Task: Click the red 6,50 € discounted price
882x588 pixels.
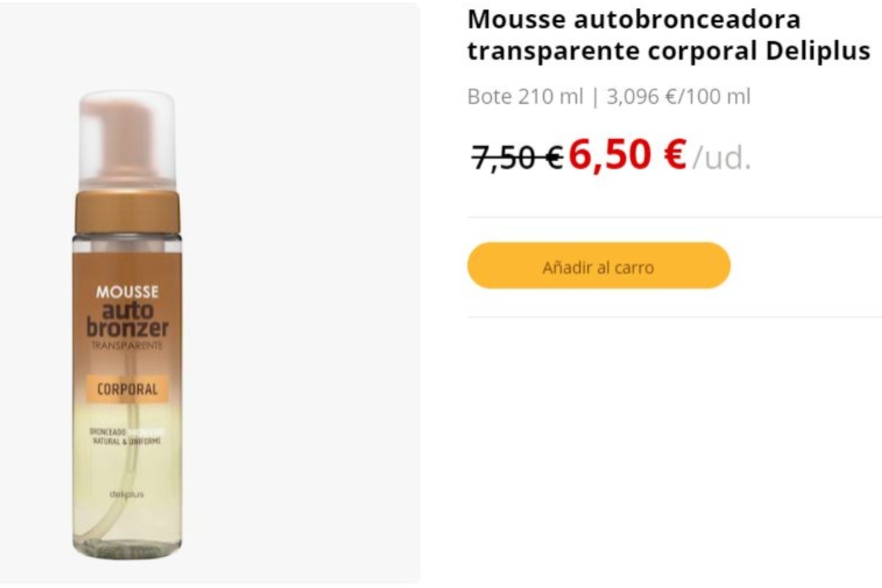Action: (x=627, y=154)
